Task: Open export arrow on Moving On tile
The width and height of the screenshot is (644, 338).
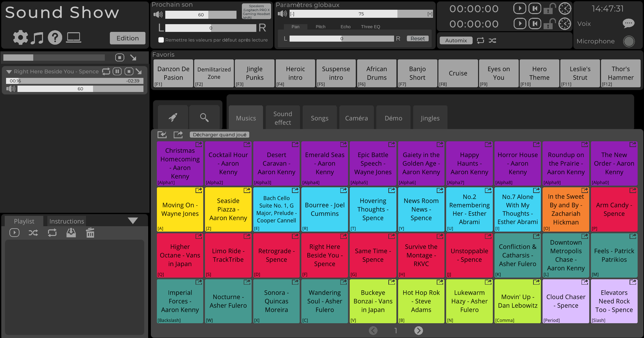Action: [199, 190]
